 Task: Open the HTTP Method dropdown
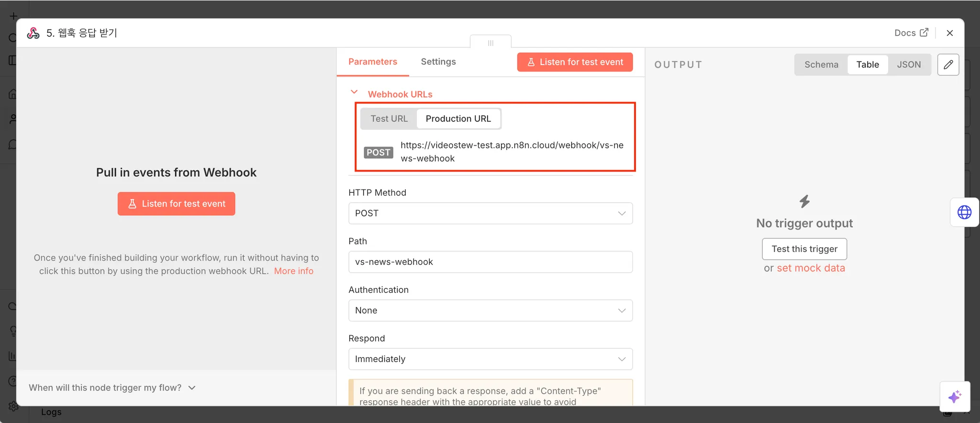(490, 213)
